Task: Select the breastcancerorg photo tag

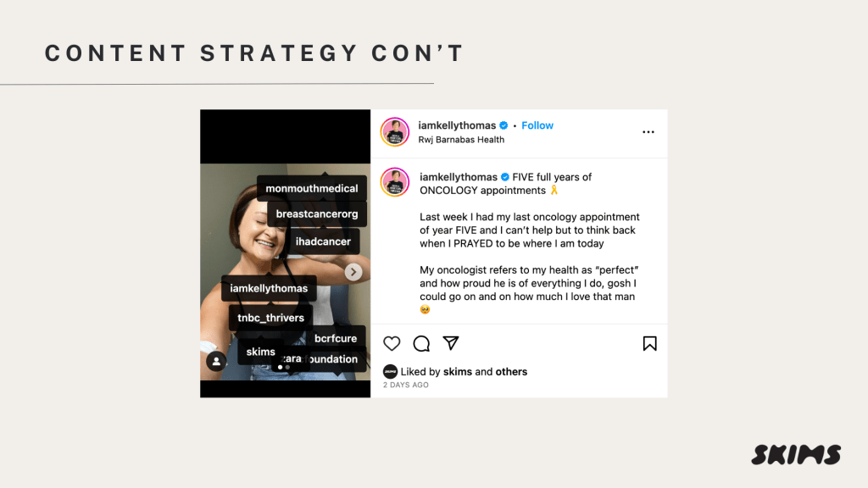Action: [x=317, y=214]
